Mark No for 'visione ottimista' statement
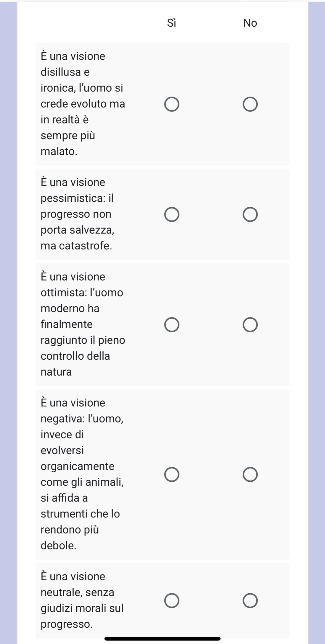The height and width of the screenshot is (644, 325). pos(250,325)
